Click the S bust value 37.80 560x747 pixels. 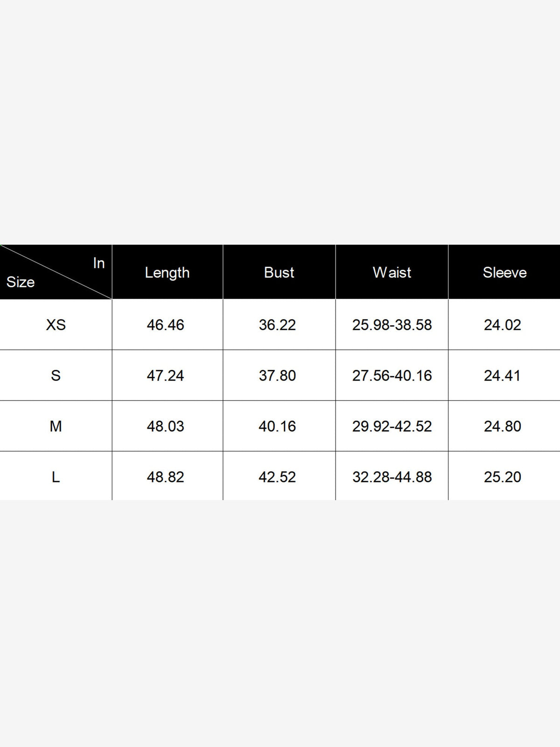[277, 375]
